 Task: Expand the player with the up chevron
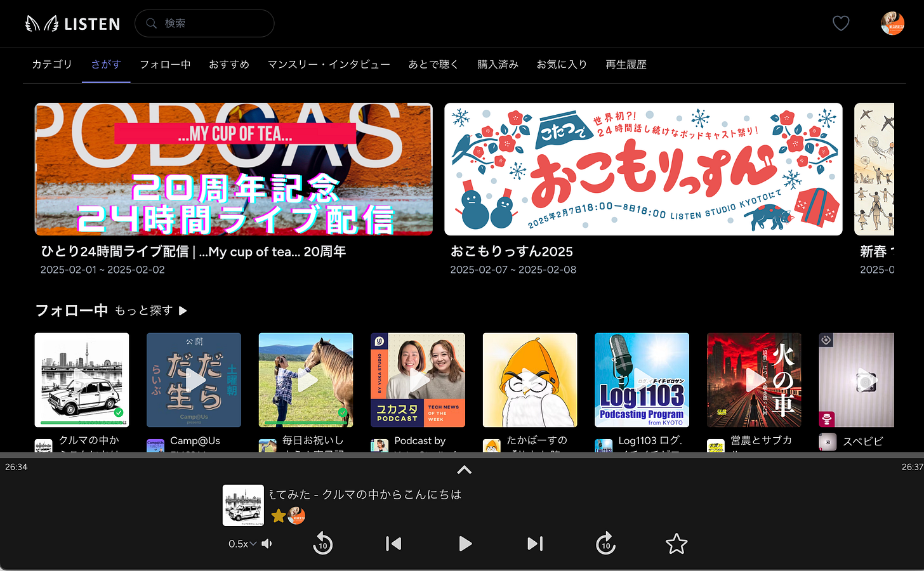465,470
